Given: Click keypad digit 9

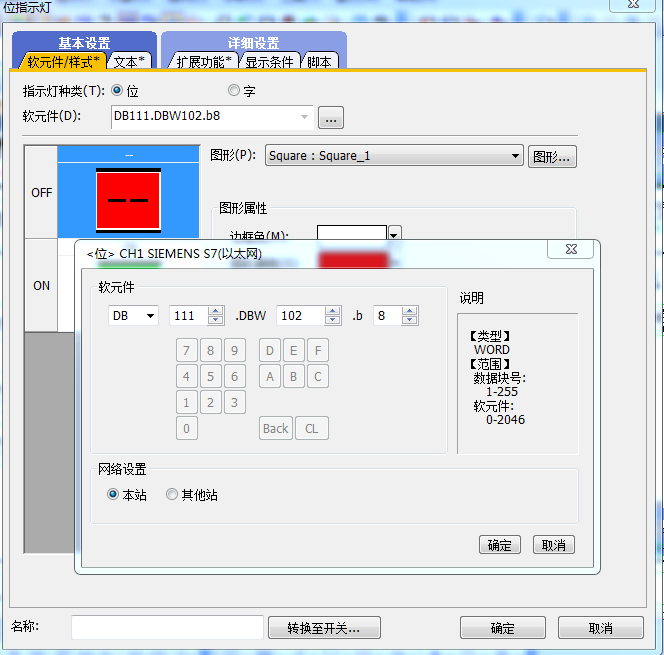Looking at the screenshot, I should (x=235, y=350).
